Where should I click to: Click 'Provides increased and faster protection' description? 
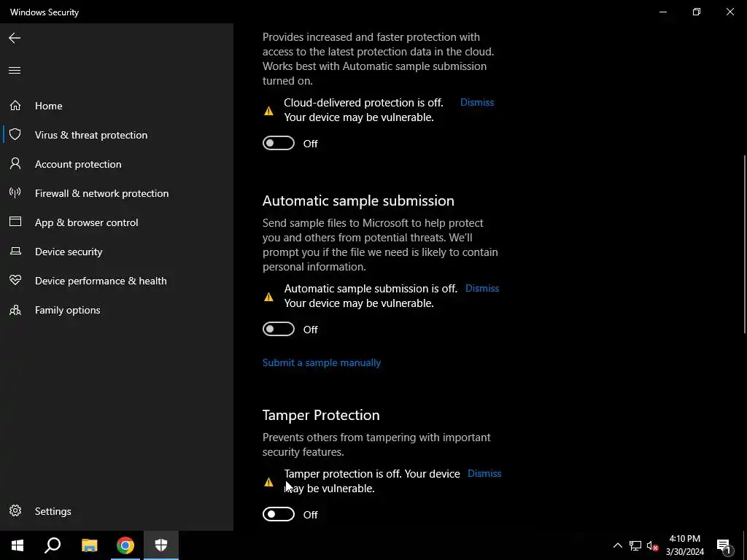(379, 58)
